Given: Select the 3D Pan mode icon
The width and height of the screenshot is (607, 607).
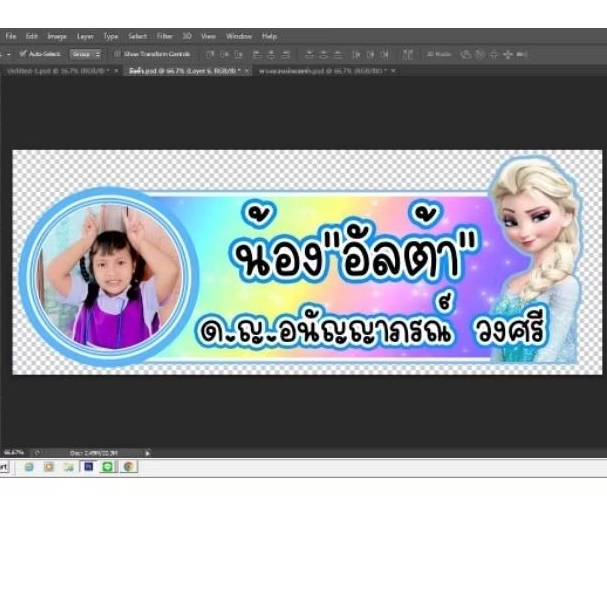Looking at the screenshot, I should [x=494, y=55].
